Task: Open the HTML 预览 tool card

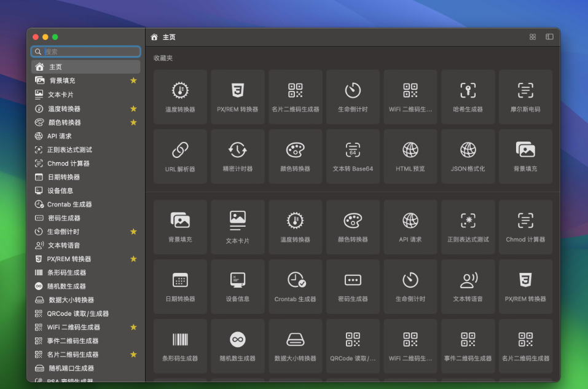Action: [x=410, y=156]
